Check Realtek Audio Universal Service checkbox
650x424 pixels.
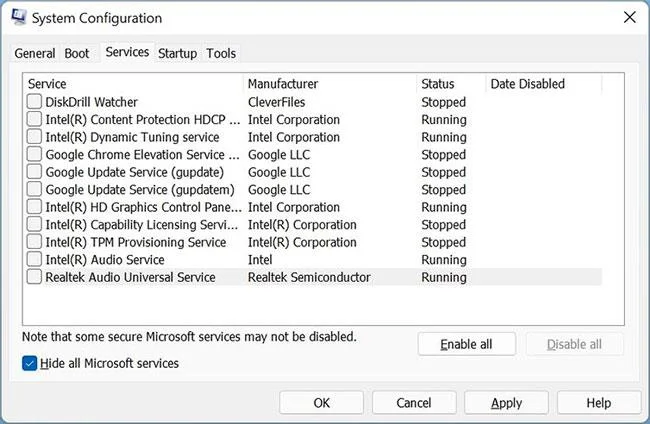pos(34,277)
